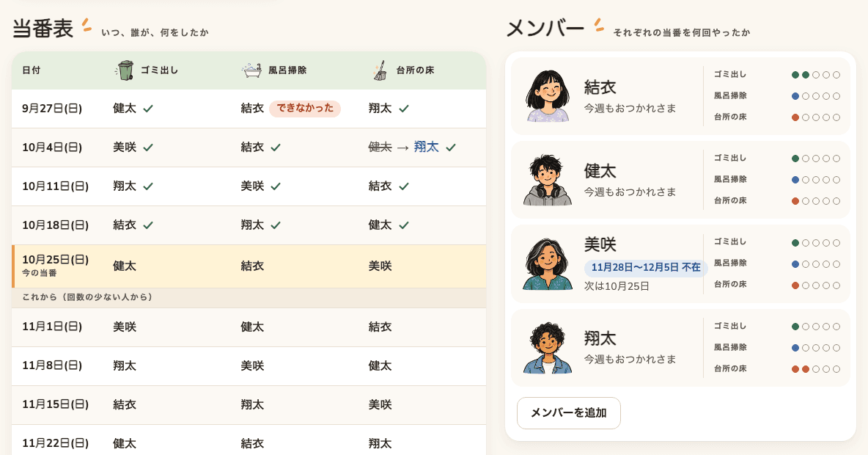
Task: Click the checkmark next to 健太 on 9月27日
Action: [x=148, y=109]
